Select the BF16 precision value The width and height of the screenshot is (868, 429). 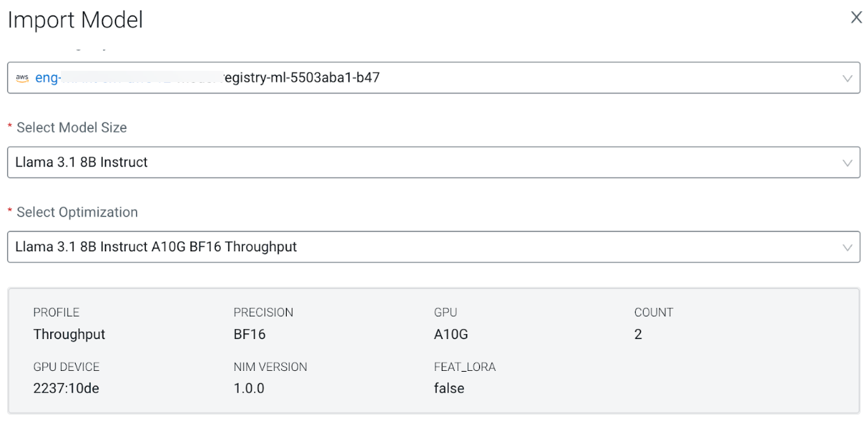(x=249, y=334)
